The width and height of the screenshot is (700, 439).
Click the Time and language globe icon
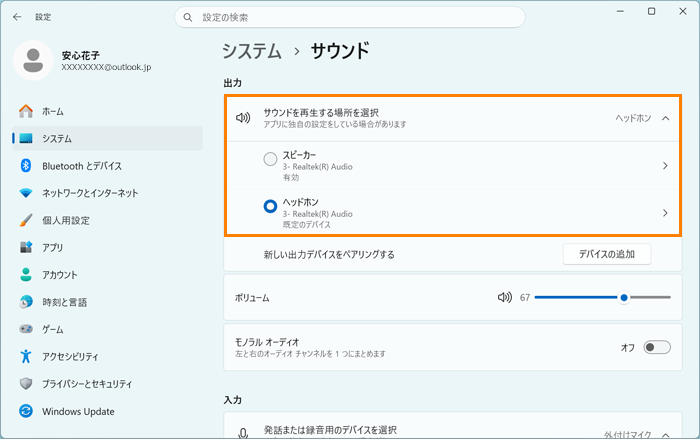pyautogui.click(x=26, y=302)
